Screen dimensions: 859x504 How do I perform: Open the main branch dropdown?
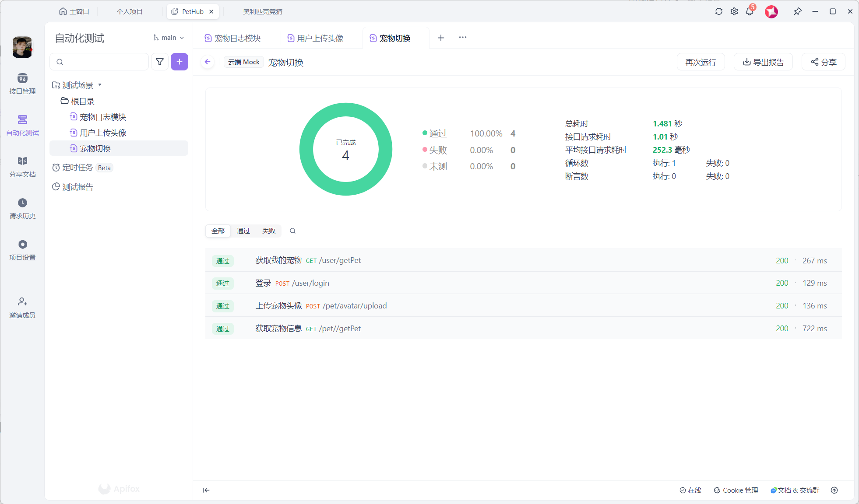tap(169, 38)
